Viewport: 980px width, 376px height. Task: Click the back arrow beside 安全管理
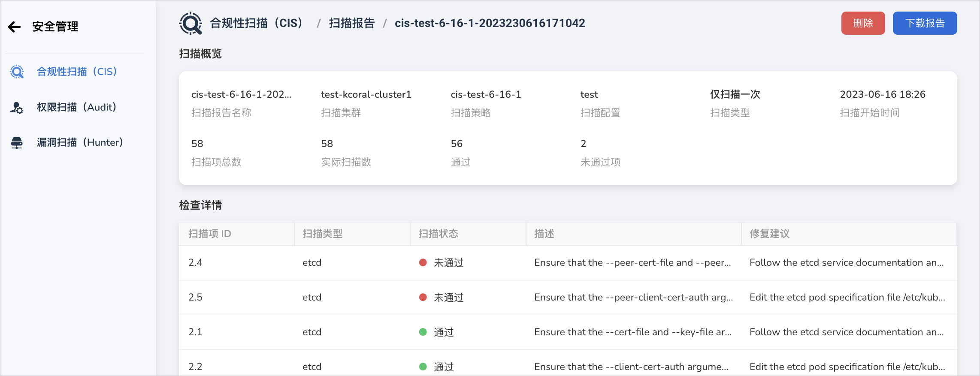[15, 27]
